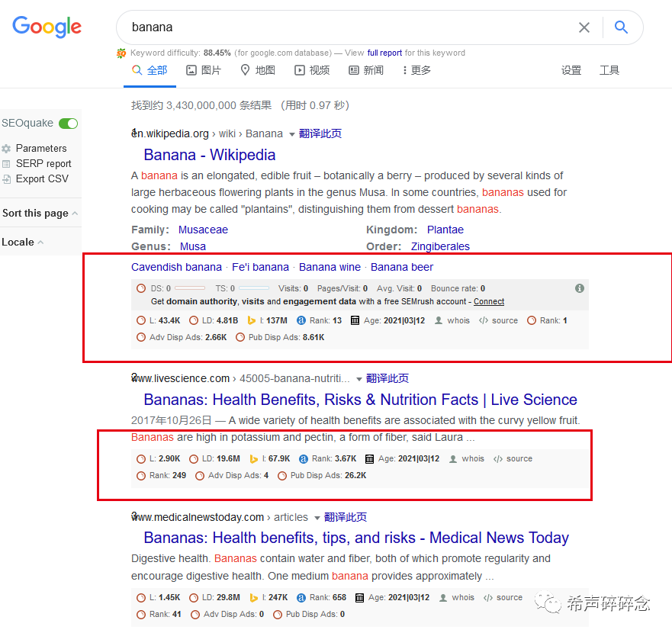Open Fe'i banana sitelink
Screen dimensions: 672x633
coord(260,268)
